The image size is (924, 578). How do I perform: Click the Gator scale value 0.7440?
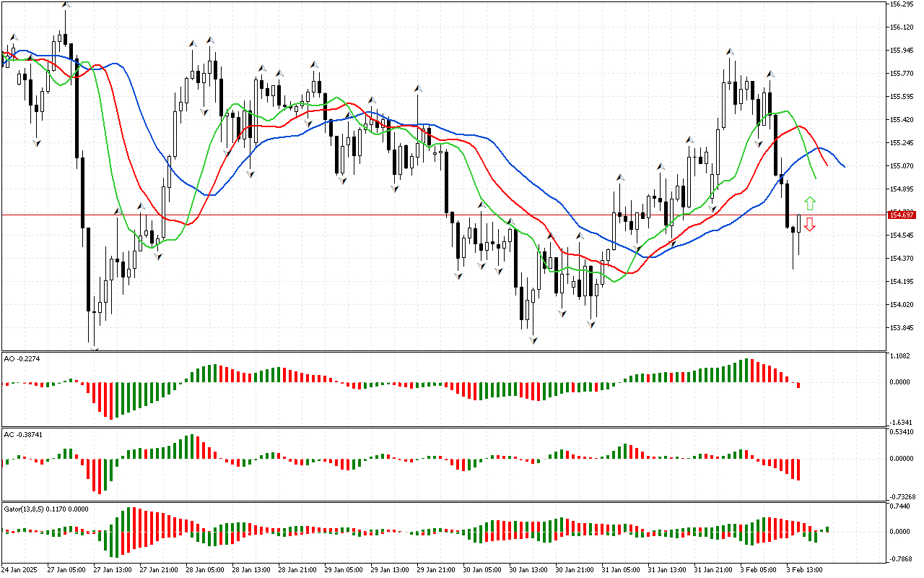pos(899,507)
